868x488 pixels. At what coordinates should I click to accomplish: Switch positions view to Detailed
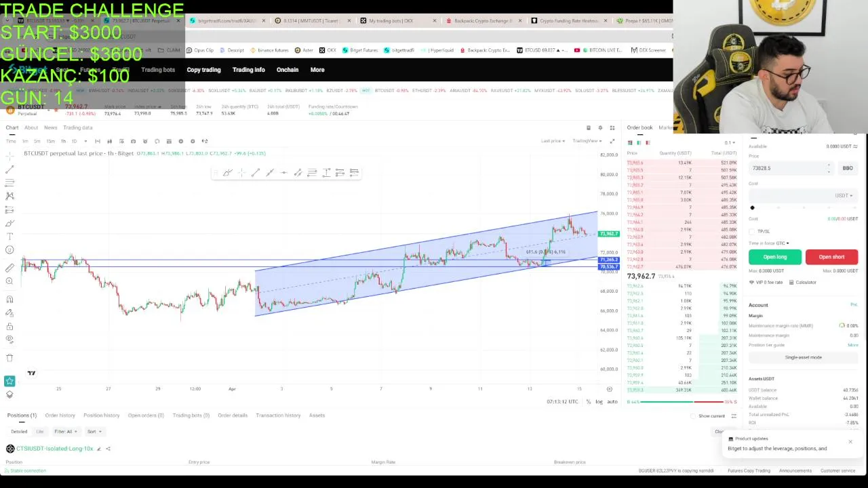click(19, 432)
